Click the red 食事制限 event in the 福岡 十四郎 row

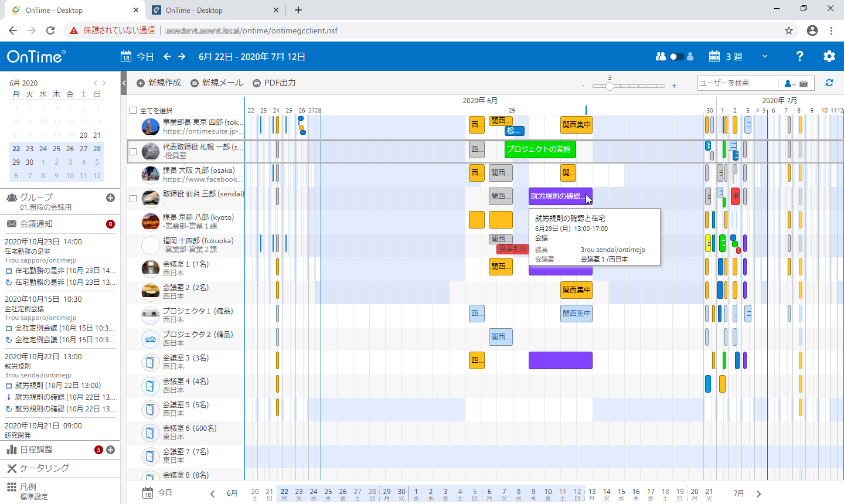(512, 249)
